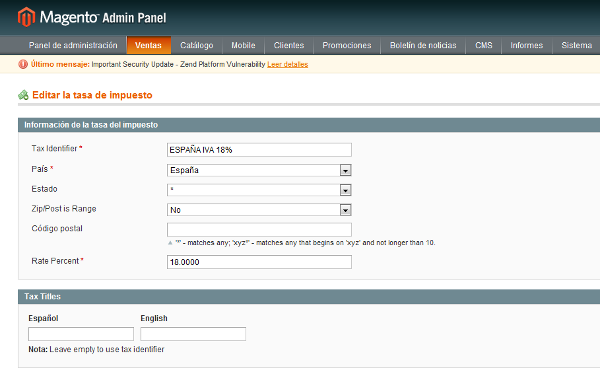Click the Rate Percent label
This screenshot has width=600, height=376.
coord(55,261)
